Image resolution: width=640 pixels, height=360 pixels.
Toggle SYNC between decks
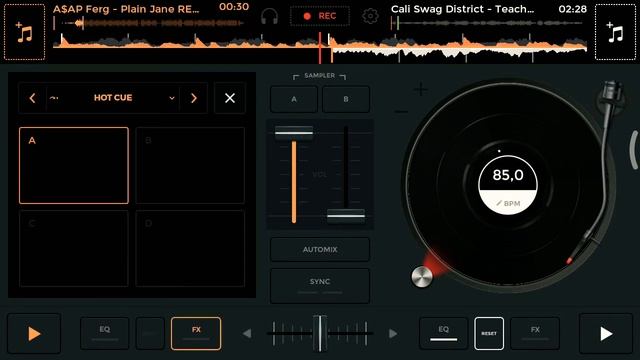[x=320, y=285]
